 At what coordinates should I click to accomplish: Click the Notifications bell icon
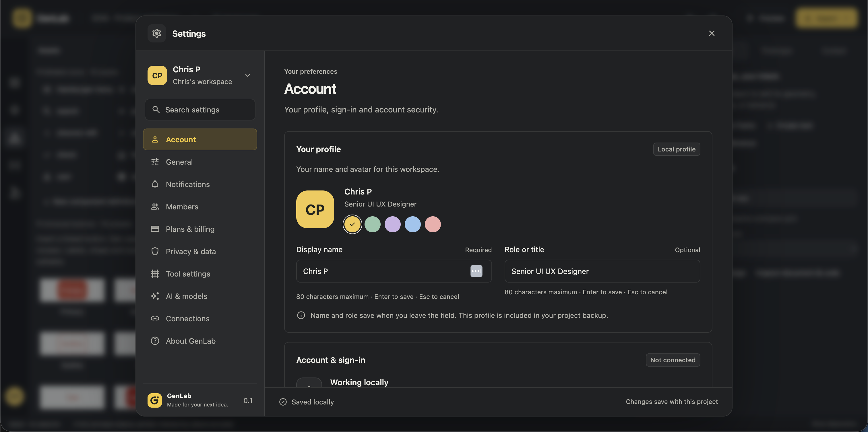pyautogui.click(x=155, y=184)
